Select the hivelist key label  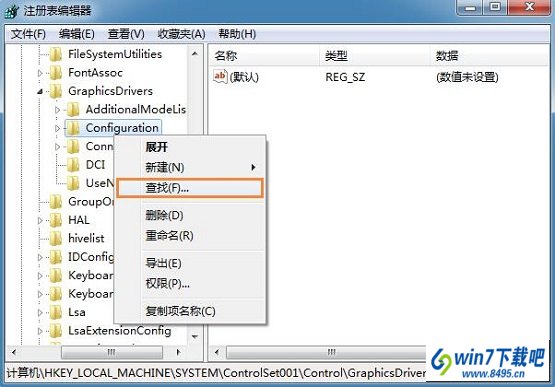click(86, 238)
